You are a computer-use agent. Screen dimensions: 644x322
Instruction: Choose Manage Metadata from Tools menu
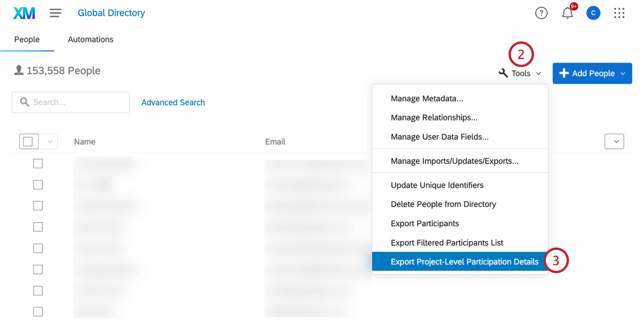(427, 98)
